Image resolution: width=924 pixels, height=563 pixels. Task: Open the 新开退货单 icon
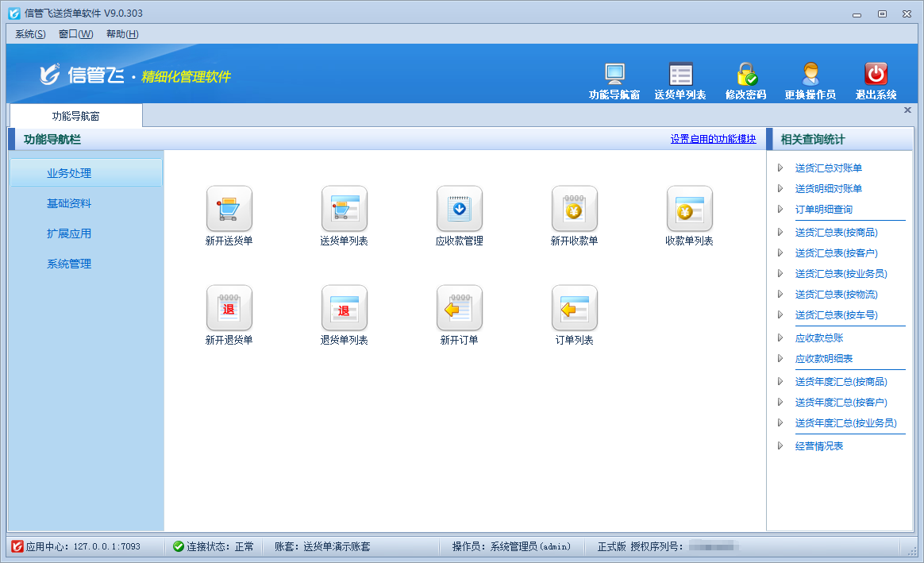click(229, 308)
